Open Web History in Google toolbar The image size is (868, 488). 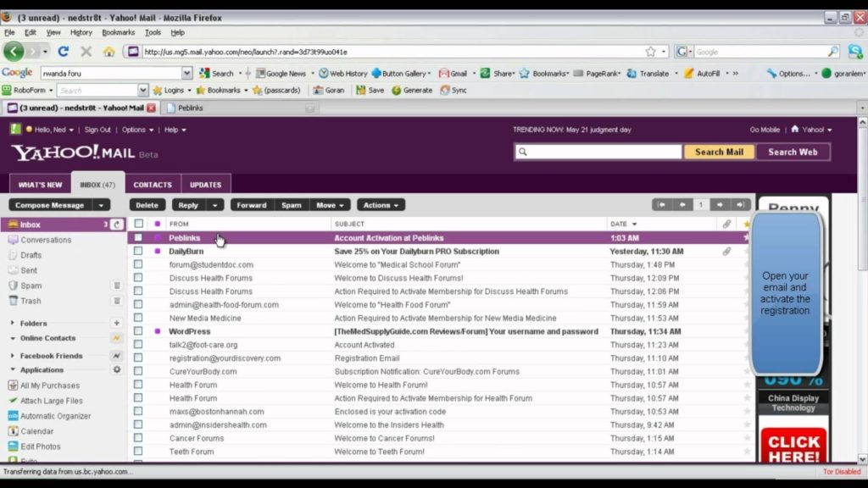(x=343, y=73)
